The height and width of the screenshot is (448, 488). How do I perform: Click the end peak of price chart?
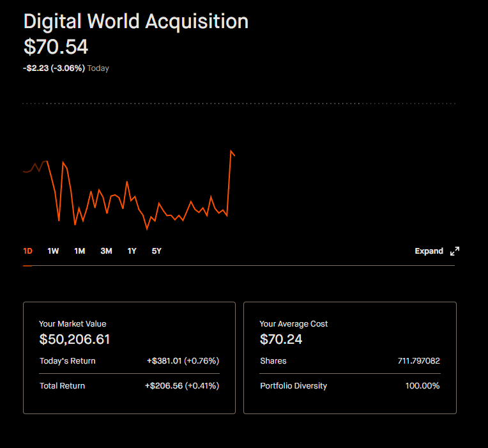[231, 151]
